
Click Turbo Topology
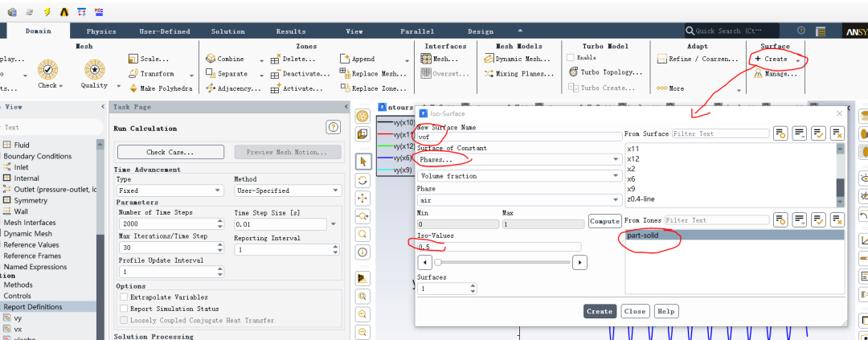pos(604,72)
